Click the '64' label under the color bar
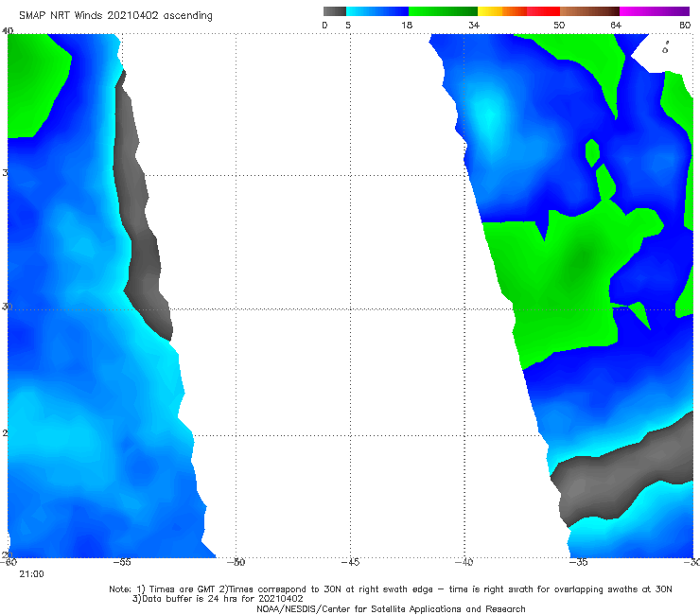 [x=616, y=25]
